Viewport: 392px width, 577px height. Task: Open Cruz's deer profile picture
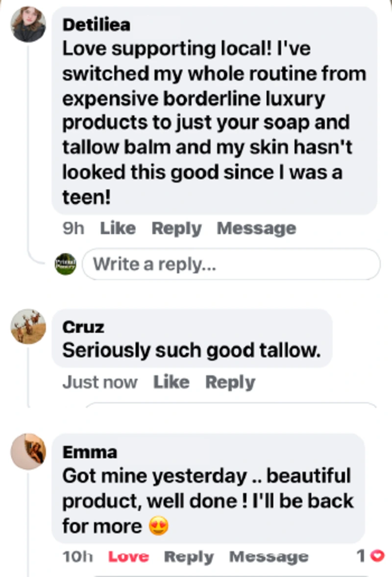28,326
